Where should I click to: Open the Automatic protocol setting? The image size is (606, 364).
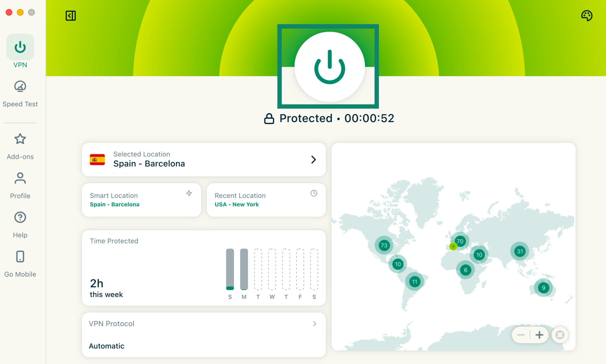[x=107, y=346]
